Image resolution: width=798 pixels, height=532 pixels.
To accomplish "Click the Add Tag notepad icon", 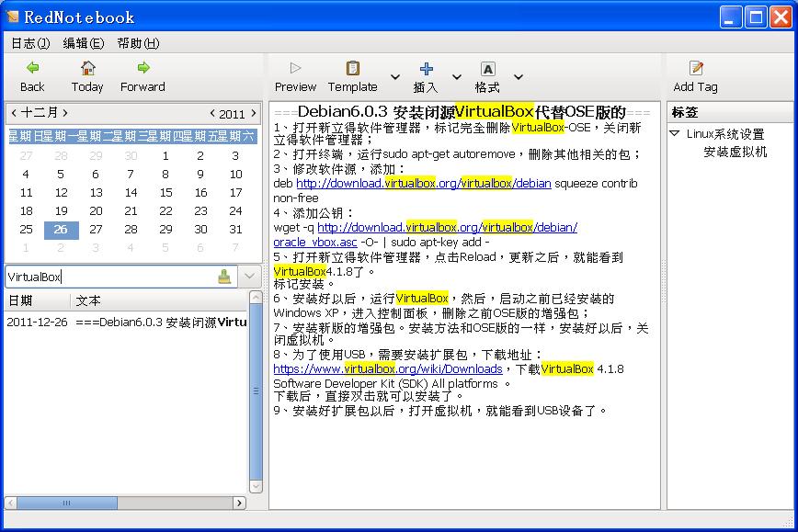I will pos(696,68).
